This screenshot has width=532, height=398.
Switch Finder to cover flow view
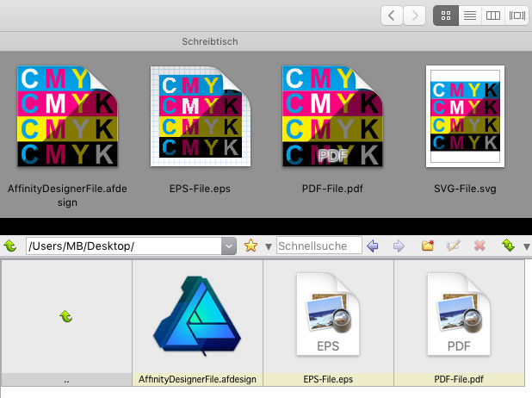(x=517, y=16)
